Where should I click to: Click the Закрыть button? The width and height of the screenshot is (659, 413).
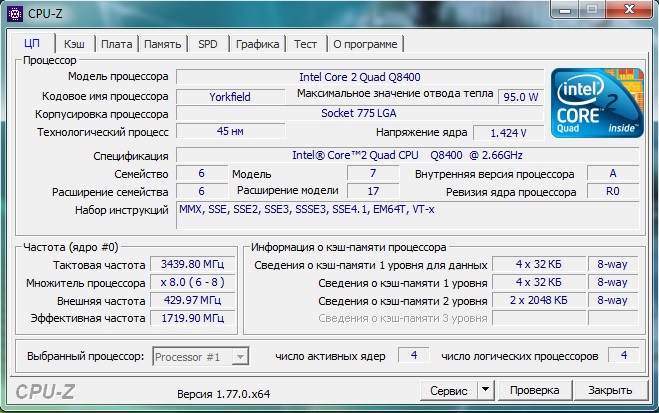coord(610,390)
